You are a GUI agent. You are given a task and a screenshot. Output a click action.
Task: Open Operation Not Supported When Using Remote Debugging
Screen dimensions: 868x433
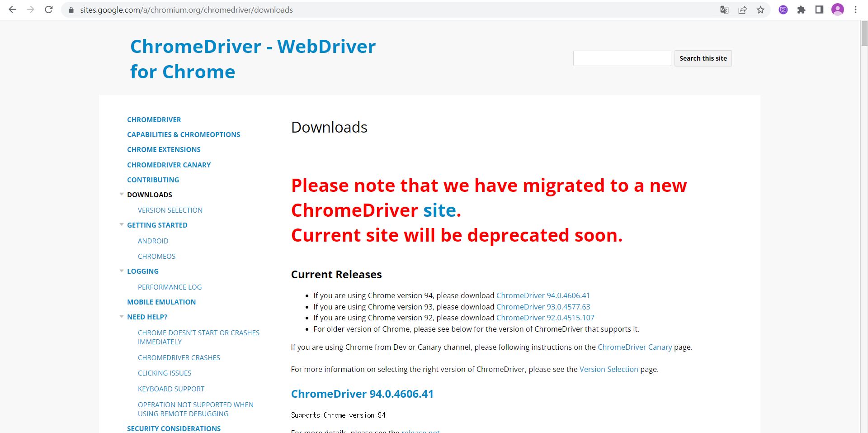click(196, 409)
